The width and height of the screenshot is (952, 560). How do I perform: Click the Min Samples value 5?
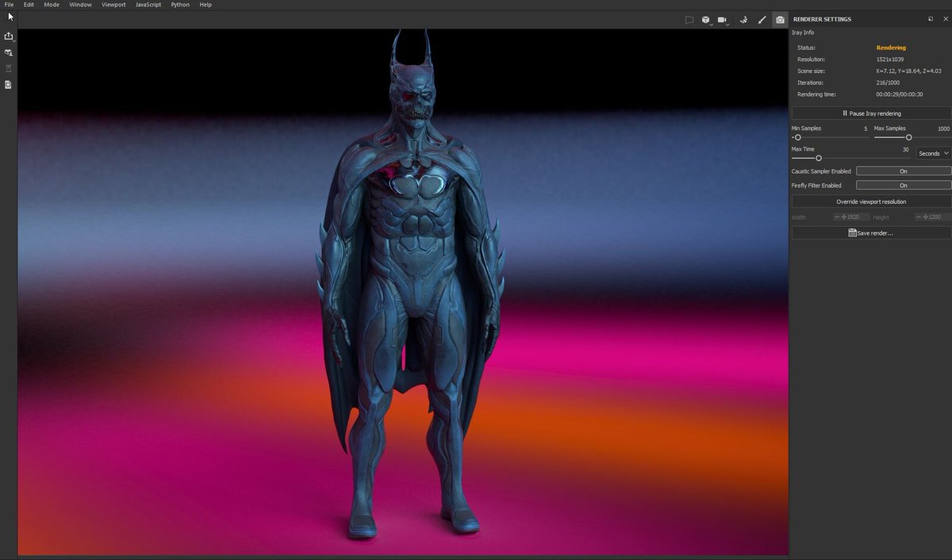pyautogui.click(x=866, y=128)
